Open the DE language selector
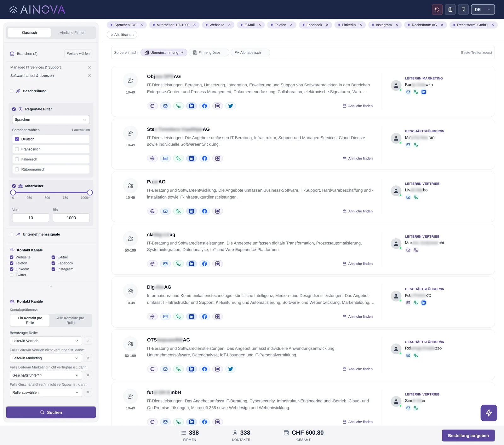The image size is (504, 445). pos(483,9)
